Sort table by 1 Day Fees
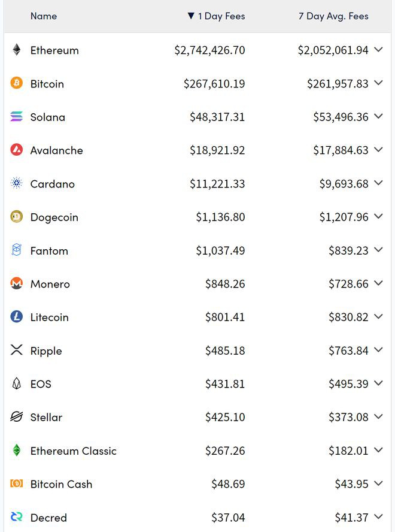Screen dimensions: 395x532 tap(216, 16)
